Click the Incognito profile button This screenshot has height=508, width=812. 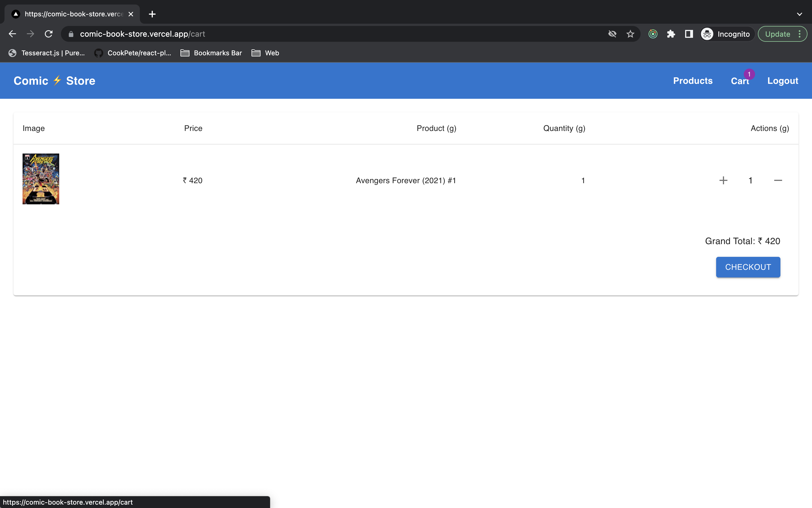727,34
